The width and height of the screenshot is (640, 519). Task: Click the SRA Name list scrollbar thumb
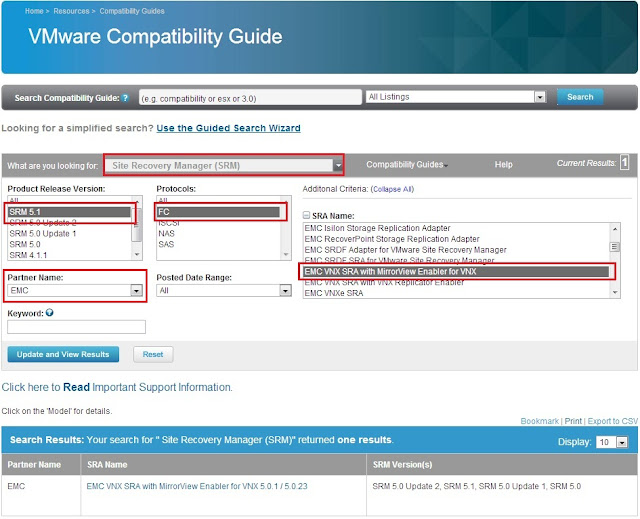615,247
